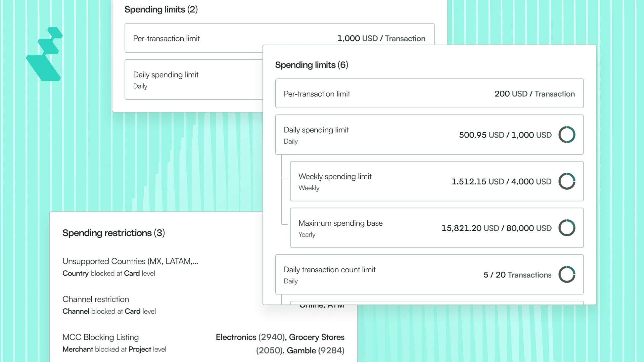Select the Daily transaction count limit label
This screenshot has width=644, height=362.
pos(330,270)
